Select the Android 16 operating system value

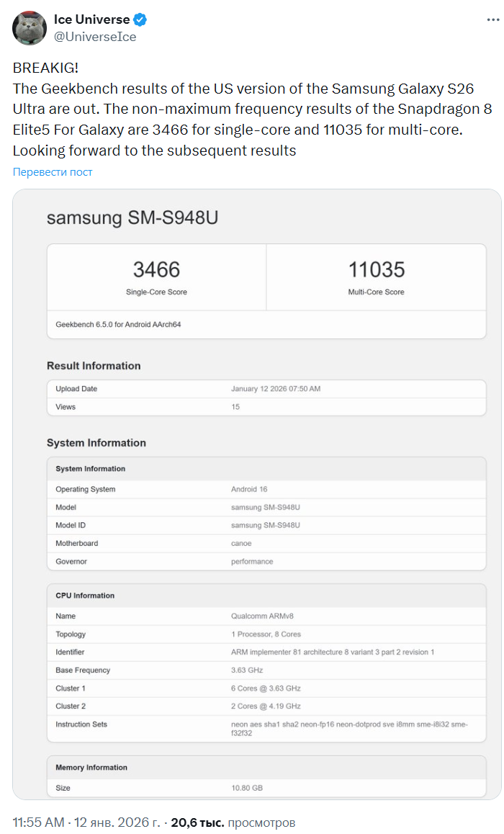249,490
